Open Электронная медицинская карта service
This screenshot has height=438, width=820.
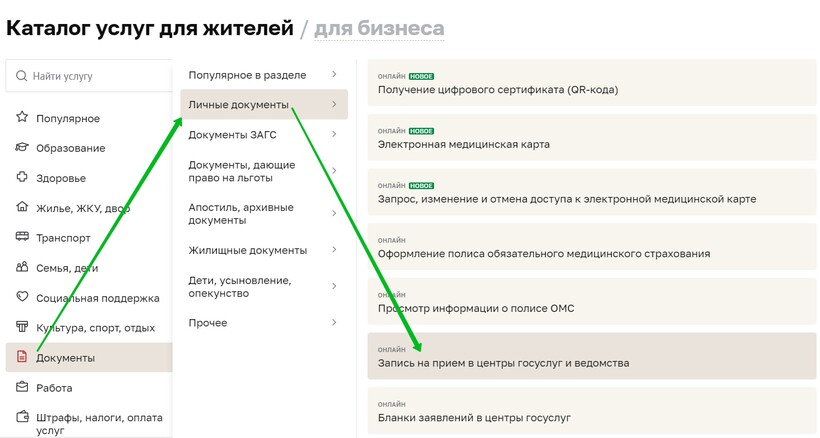pos(592,137)
